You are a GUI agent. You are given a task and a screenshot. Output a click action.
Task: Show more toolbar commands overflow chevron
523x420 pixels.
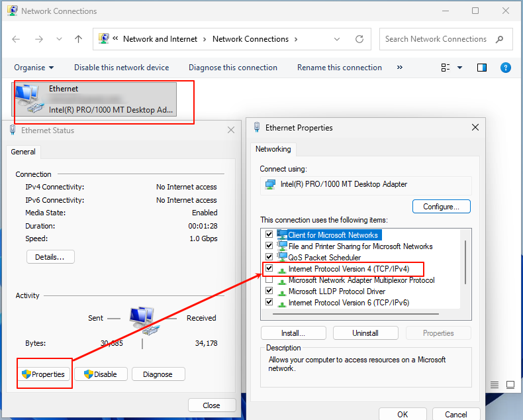pyautogui.click(x=400, y=68)
